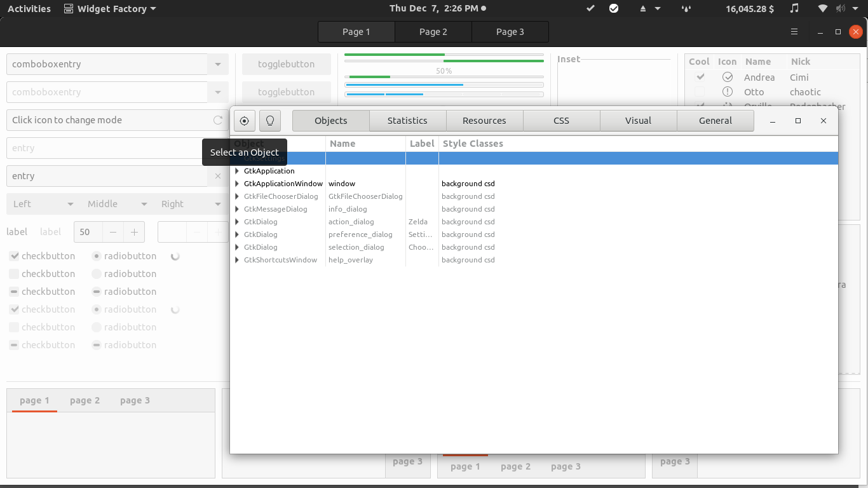Click the progress bar labeled 50%
Viewport: 868px width, 488px height.
pyautogui.click(x=444, y=78)
